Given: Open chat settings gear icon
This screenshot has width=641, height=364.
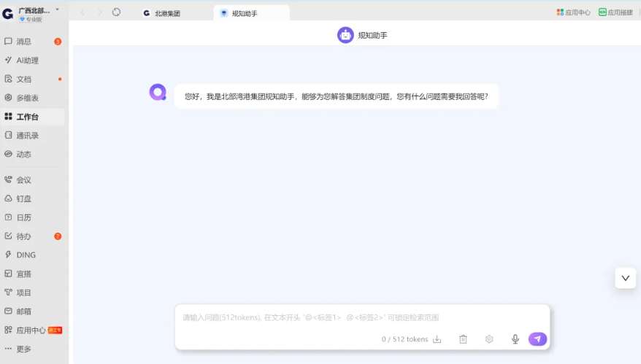Looking at the screenshot, I should 489,339.
